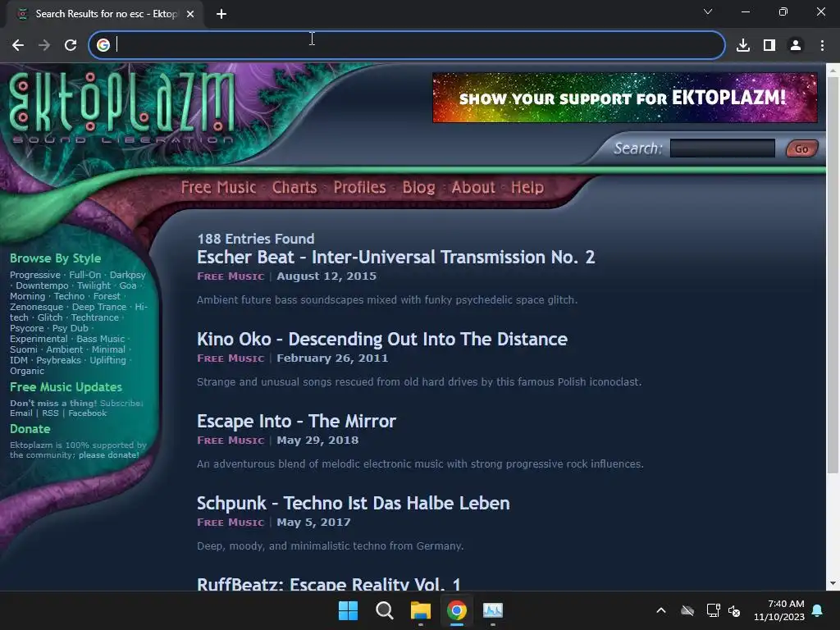The width and height of the screenshot is (840, 630).
Task: Click Free Music under Schpunk
Action: [x=231, y=523]
